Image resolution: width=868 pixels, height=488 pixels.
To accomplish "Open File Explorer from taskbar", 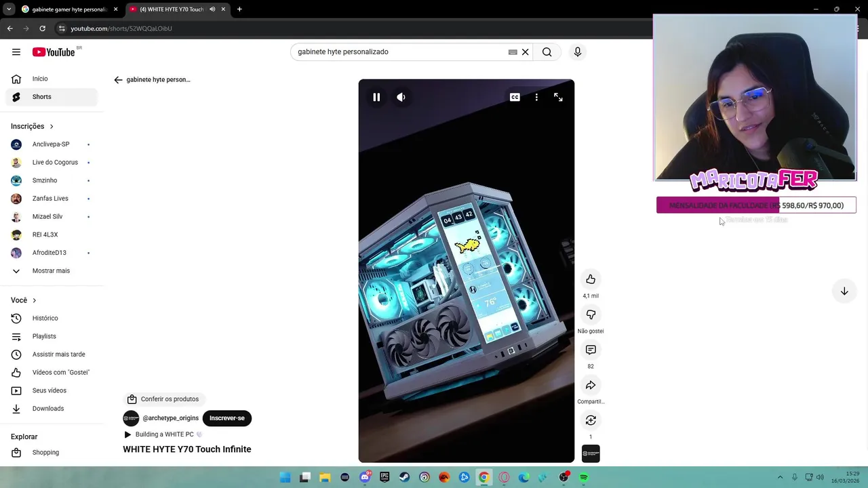I will (x=325, y=477).
